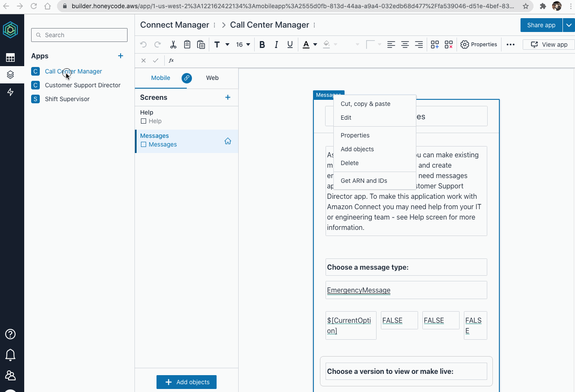Open the notifications bell icon
Viewport: 575px width, 392px height.
[x=10, y=355]
